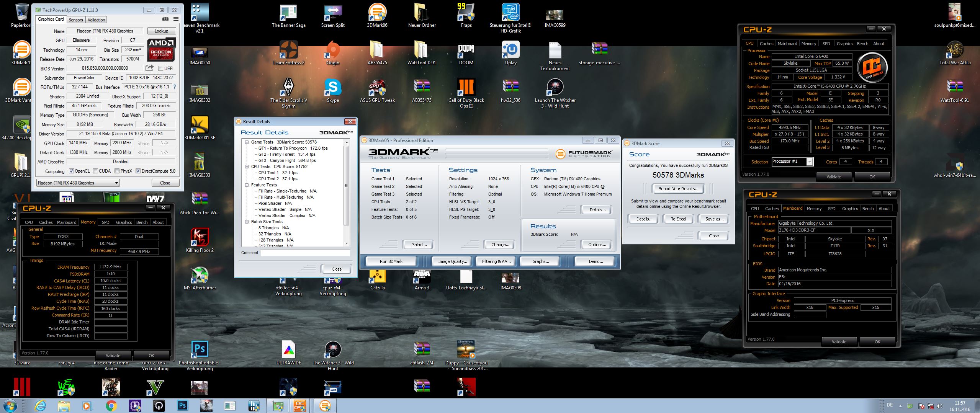980x413 pixels.
Task: Click the Result Details vertical scrollbar thumb
Action: click(346, 186)
